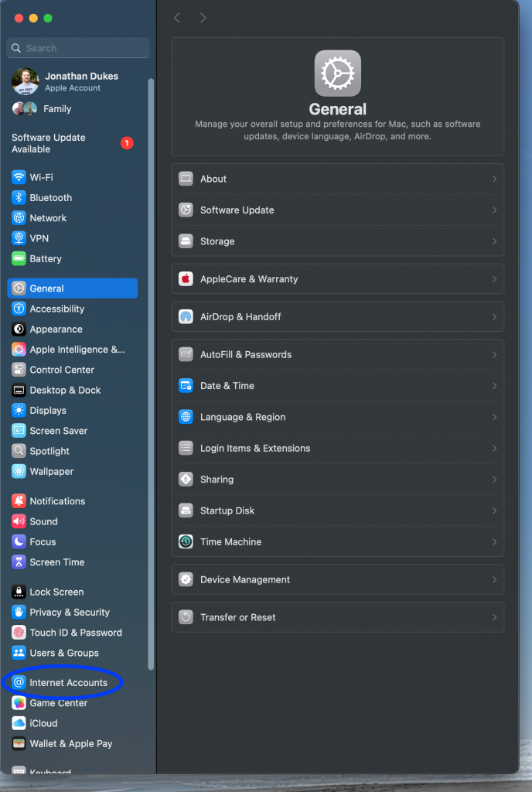Select the Touch ID fingerprint icon
This screenshot has height=792, width=532.
pos(19,633)
